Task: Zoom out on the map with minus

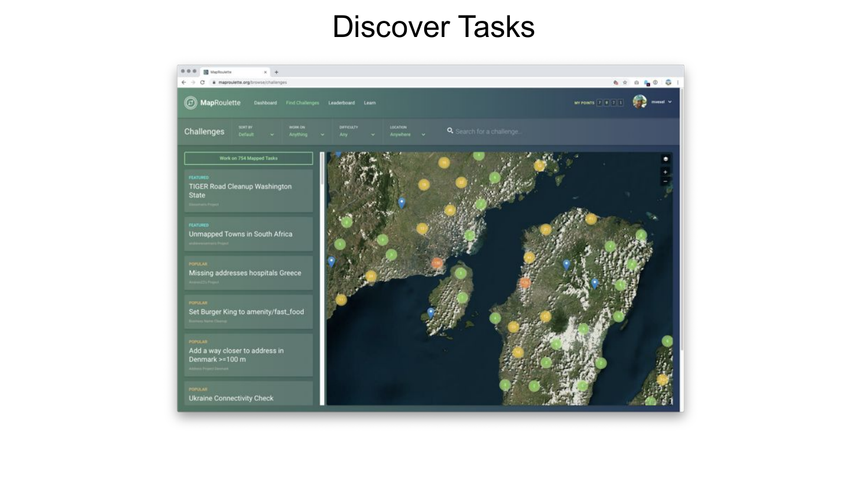Action: (x=665, y=181)
